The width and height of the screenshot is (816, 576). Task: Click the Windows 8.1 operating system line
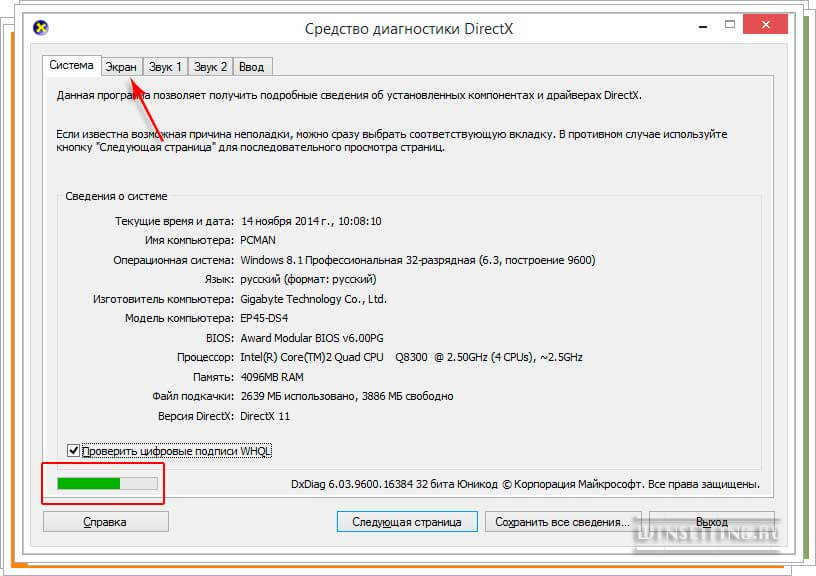pos(417,260)
